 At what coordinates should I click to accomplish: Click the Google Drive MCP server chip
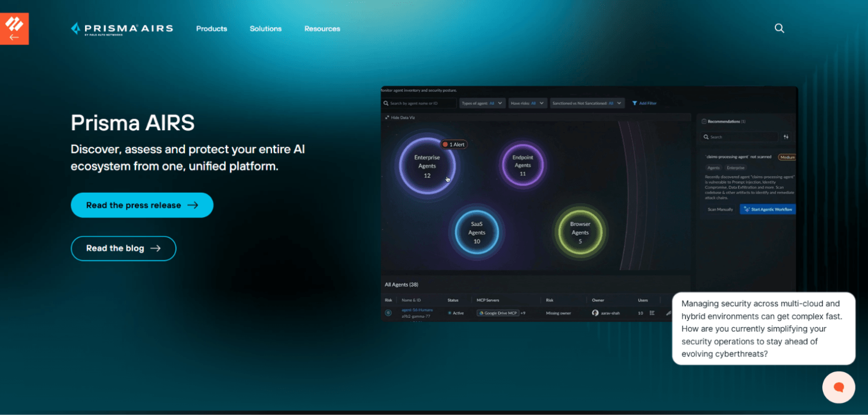(x=498, y=313)
